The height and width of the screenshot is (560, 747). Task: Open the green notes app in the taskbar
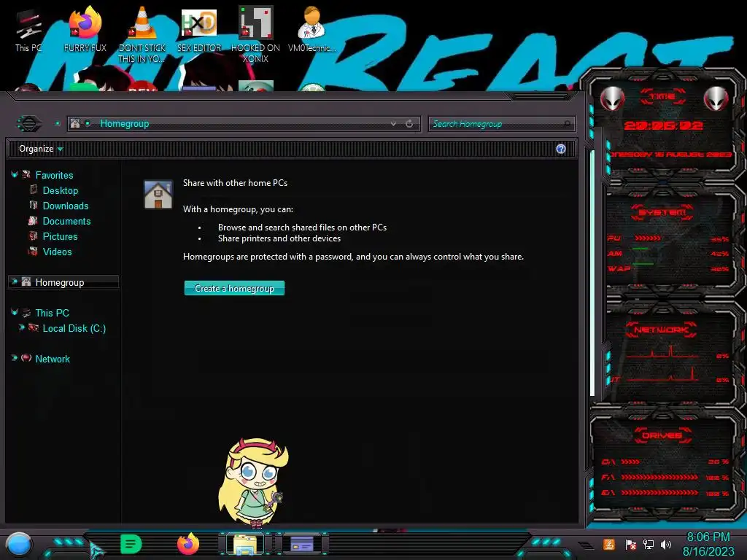131,544
